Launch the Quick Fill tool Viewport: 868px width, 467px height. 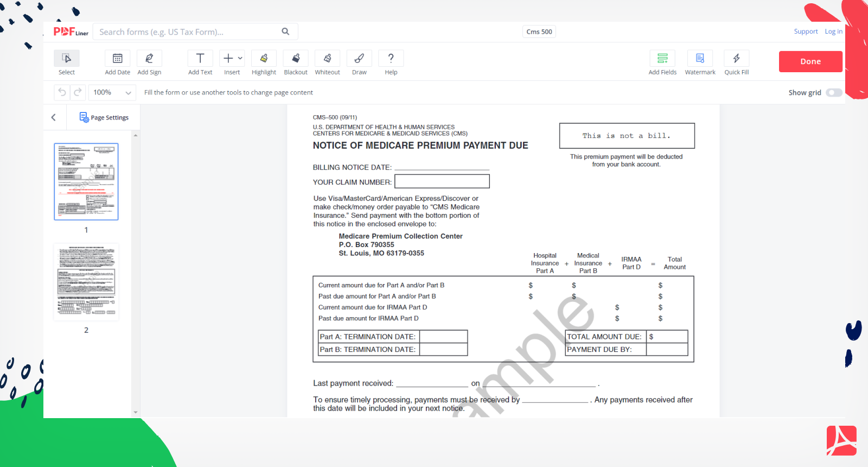click(737, 63)
